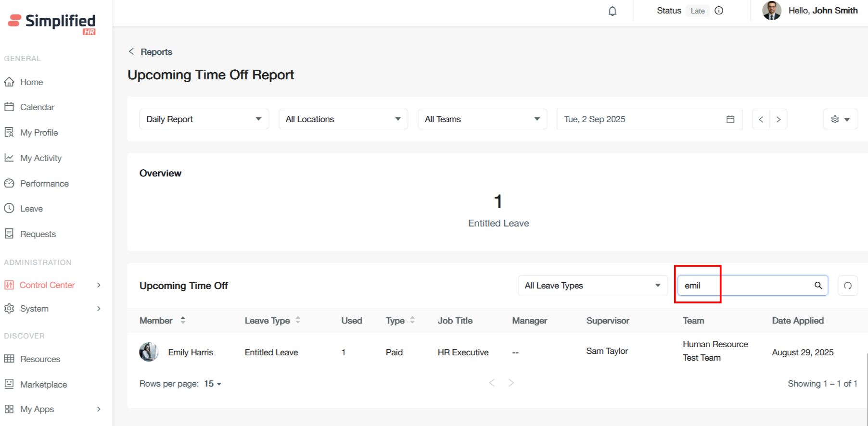This screenshot has height=426, width=868.
Task: Go to previous day arrow
Action: pyautogui.click(x=761, y=119)
